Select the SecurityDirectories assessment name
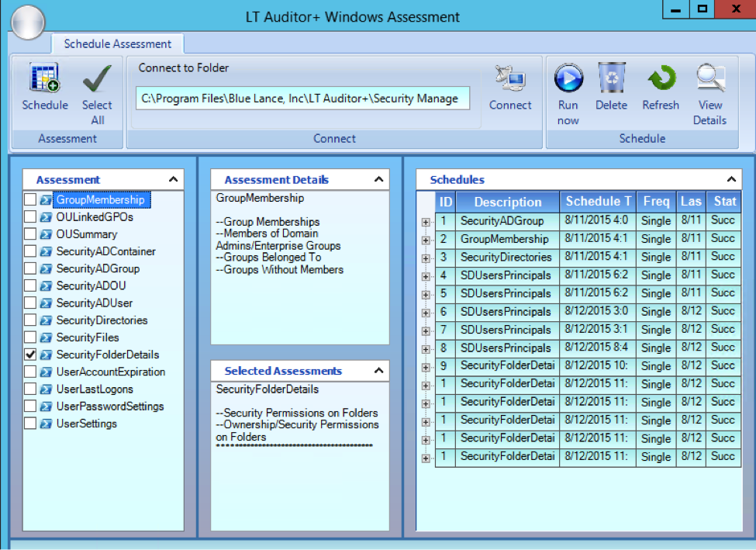This screenshot has width=756, height=550. 102,320
